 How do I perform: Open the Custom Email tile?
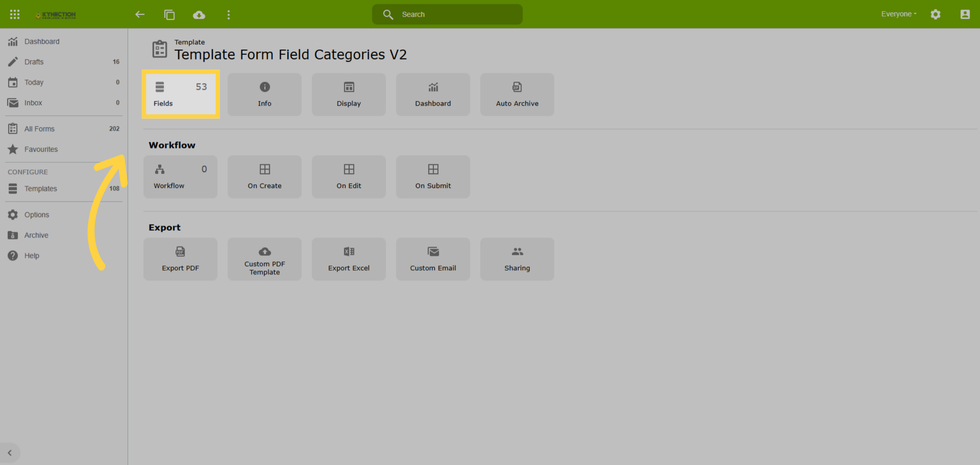pos(433,259)
